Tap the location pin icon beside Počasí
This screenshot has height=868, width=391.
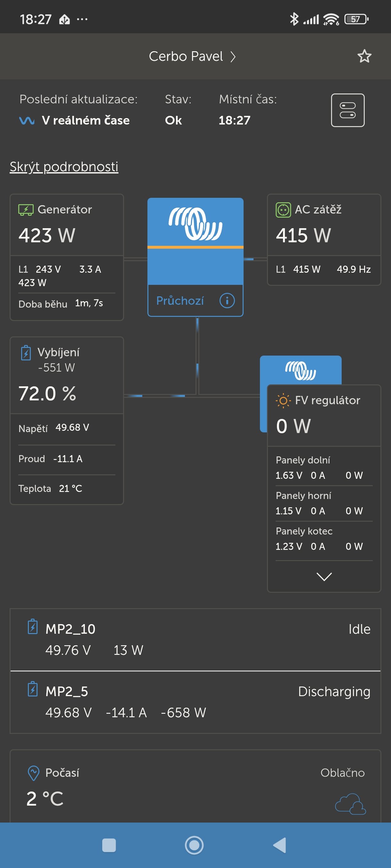click(x=33, y=773)
